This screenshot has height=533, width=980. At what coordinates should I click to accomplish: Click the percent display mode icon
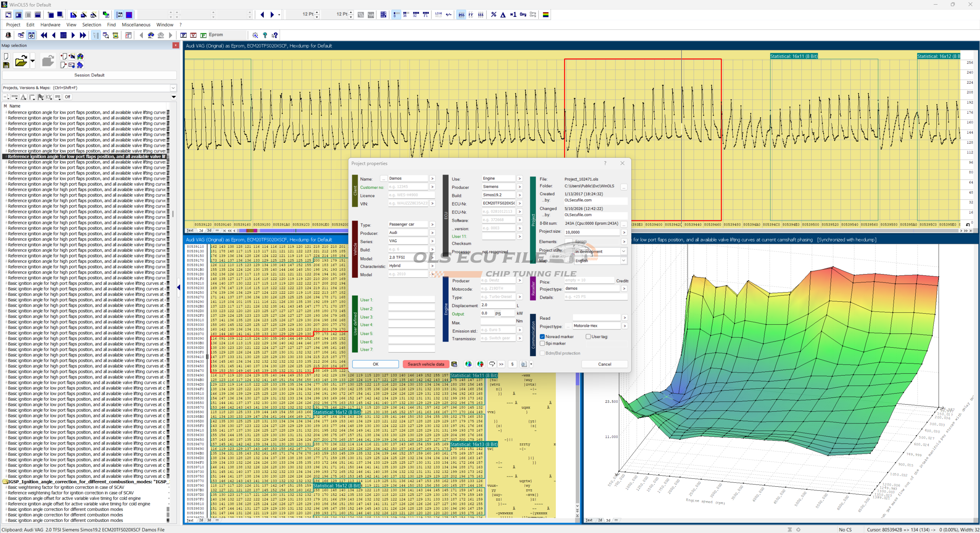[x=494, y=15]
